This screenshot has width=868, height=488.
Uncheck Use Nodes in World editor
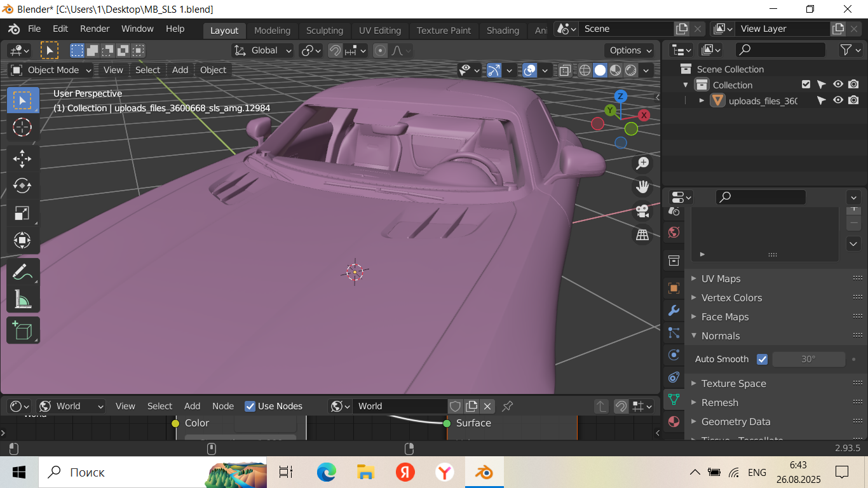(x=250, y=406)
